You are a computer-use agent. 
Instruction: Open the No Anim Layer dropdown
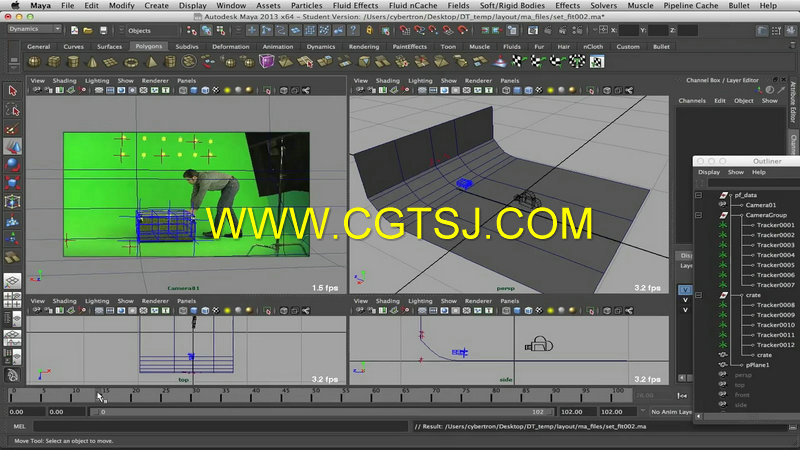click(x=670, y=412)
